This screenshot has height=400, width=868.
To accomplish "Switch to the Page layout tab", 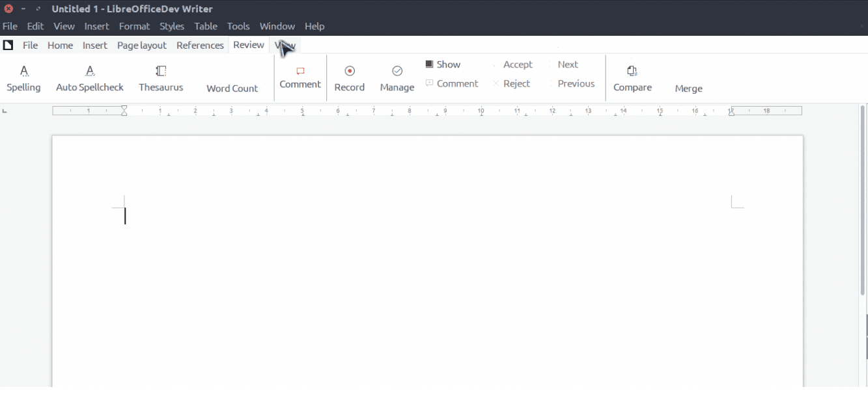I will pyautogui.click(x=142, y=45).
